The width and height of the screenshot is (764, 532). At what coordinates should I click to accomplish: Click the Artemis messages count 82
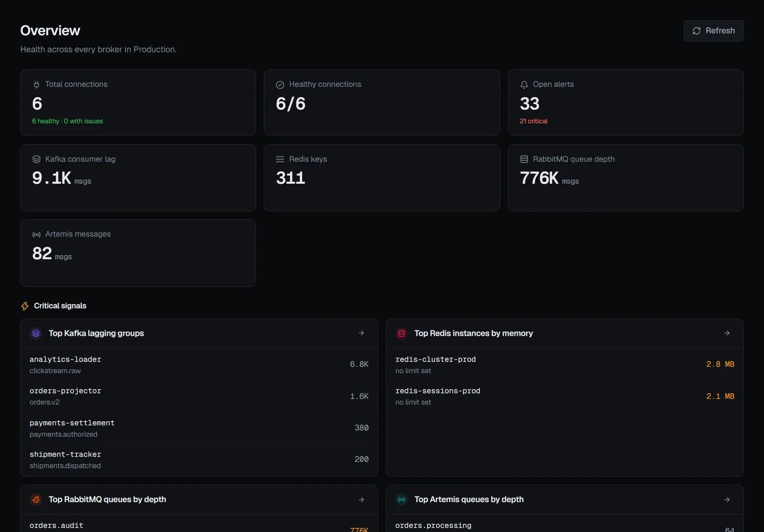pos(42,253)
